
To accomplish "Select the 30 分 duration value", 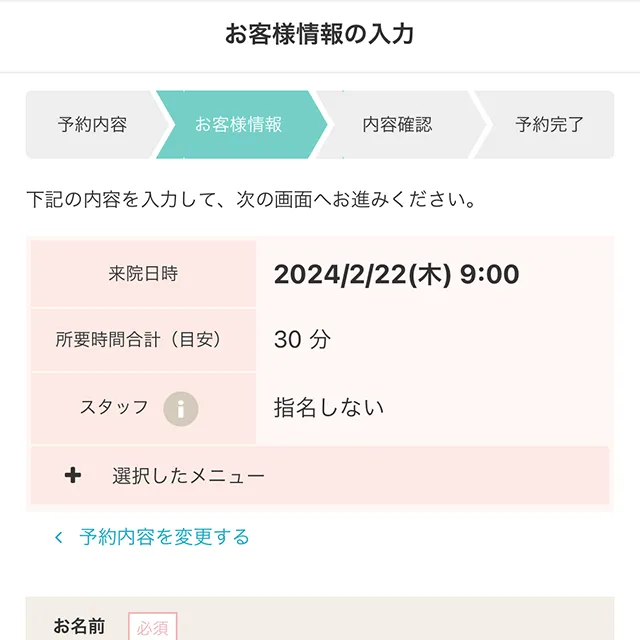I will pos(302,340).
